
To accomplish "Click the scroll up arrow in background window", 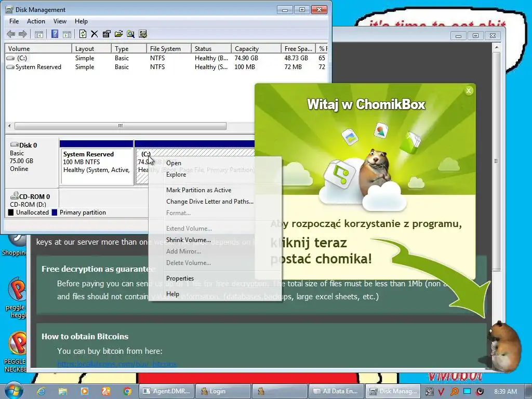I will coord(496,47).
